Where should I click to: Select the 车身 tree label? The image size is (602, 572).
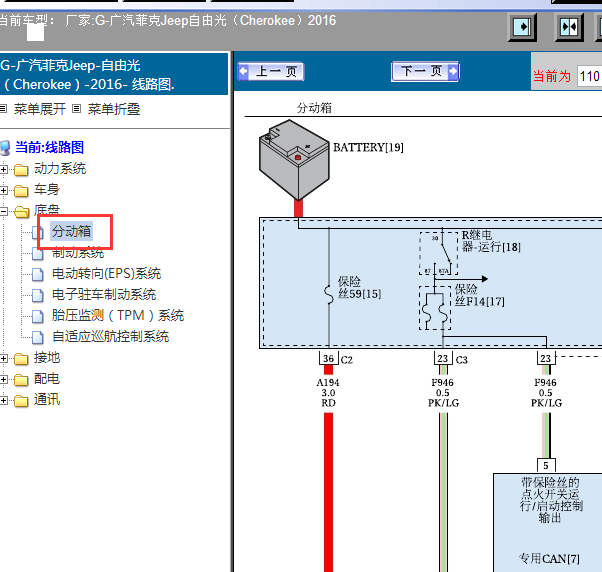click(x=47, y=189)
